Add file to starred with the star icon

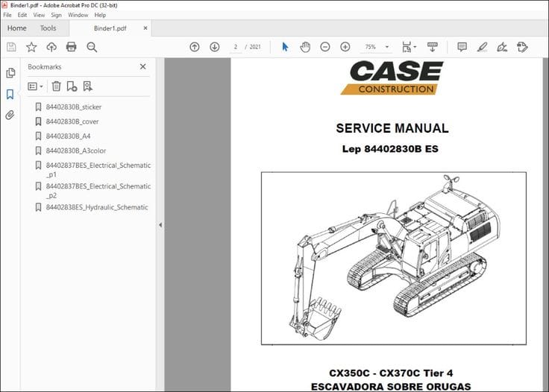tap(31, 47)
